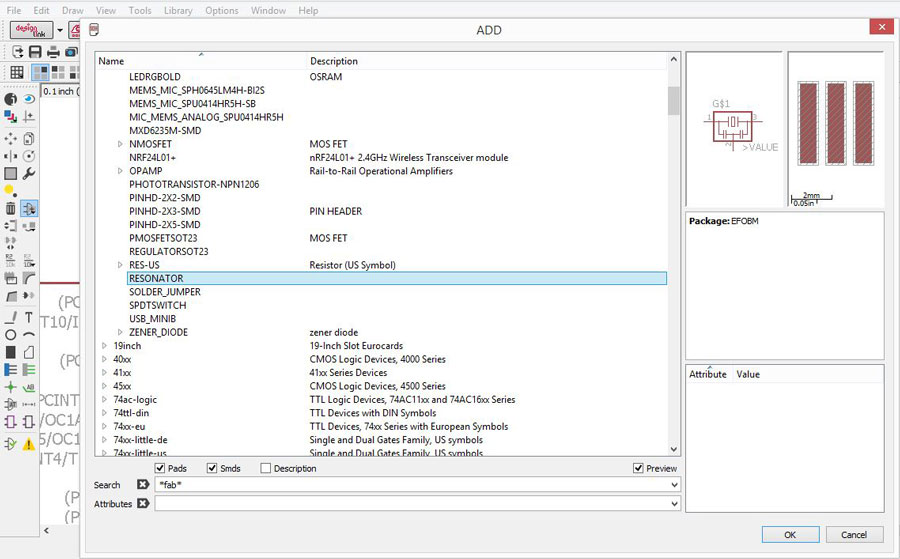Select the Change wrench tool

point(29,173)
